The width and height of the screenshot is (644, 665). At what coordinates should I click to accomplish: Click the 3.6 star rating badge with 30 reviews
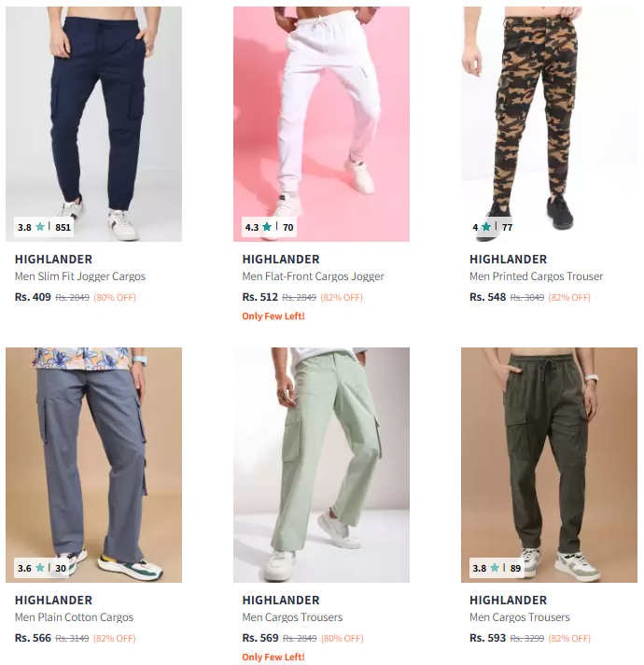pyautogui.click(x=42, y=568)
